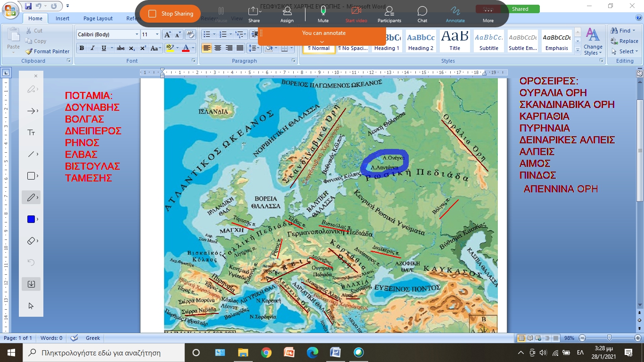Open Chrome from the Windows taskbar

(x=266, y=353)
